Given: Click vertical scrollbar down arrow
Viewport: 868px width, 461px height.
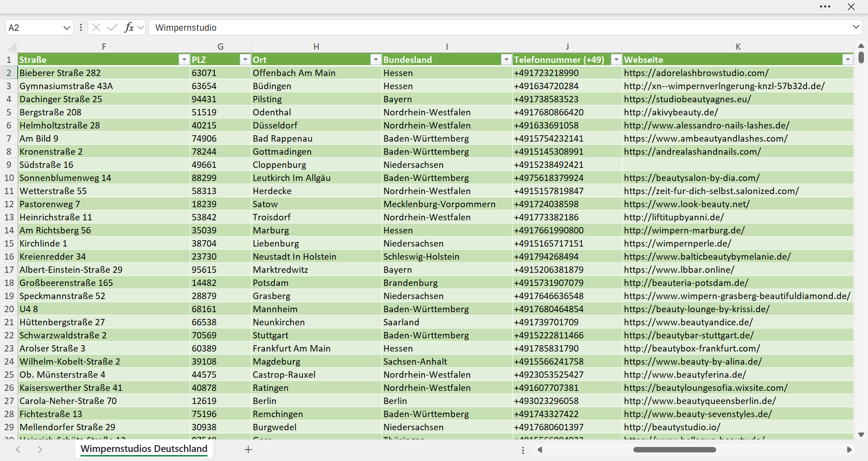Looking at the screenshot, I should [861, 435].
